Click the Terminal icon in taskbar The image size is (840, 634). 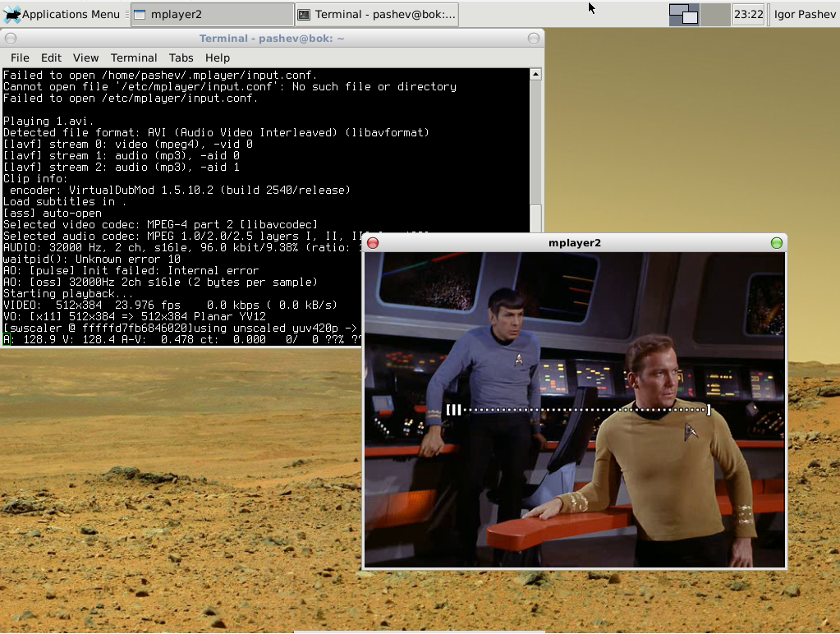pos(304,15)
